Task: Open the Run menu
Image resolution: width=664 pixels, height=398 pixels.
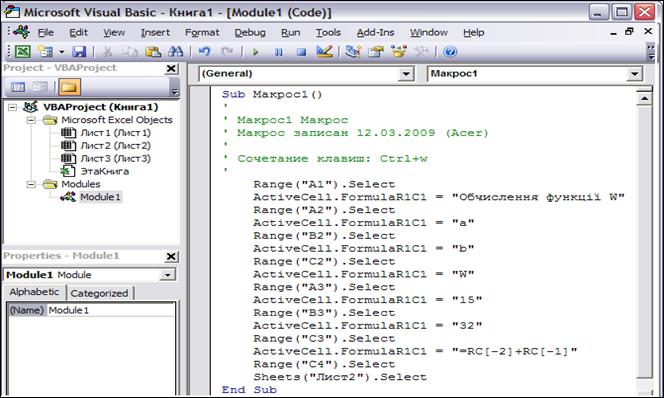Action: coord(290,33)
